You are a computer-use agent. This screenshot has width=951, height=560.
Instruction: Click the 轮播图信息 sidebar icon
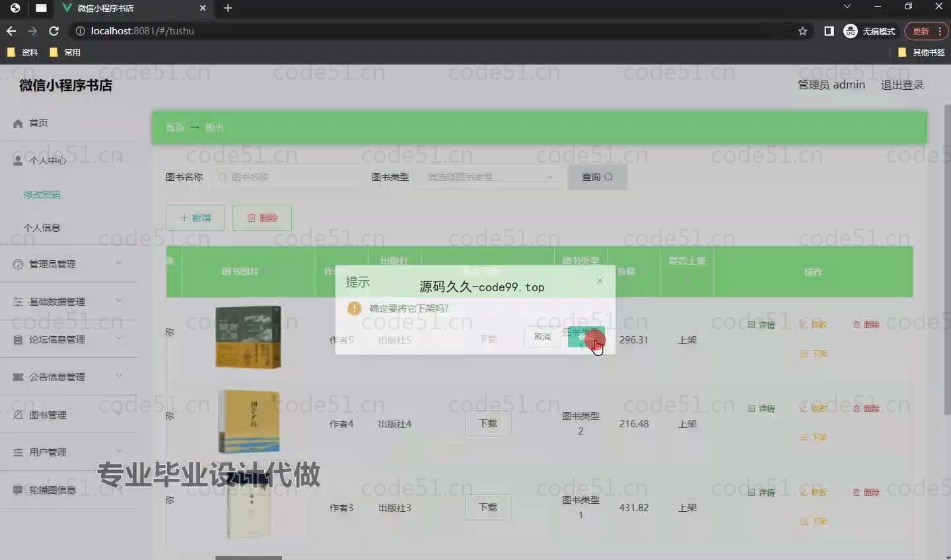[18, 490]
